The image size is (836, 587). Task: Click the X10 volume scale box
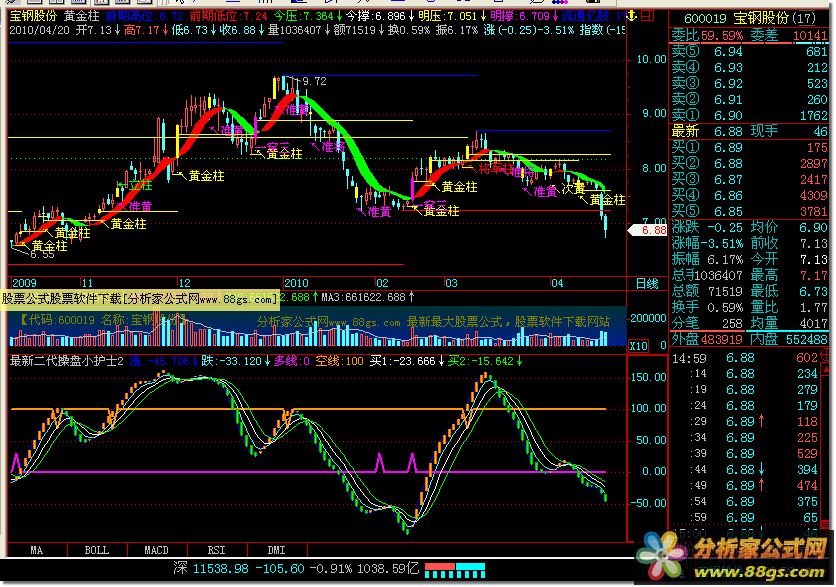[x=637, y=345]
